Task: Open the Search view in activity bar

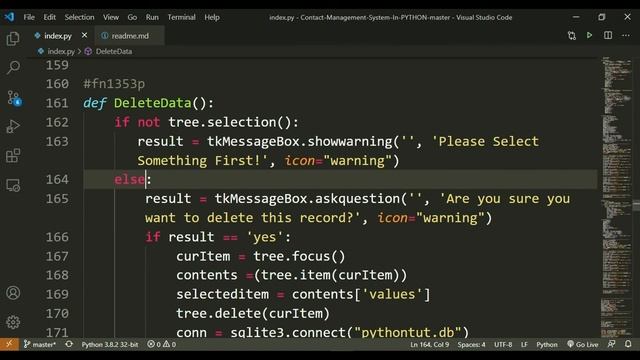Action: pyautogui.click(x=13, y=67)
